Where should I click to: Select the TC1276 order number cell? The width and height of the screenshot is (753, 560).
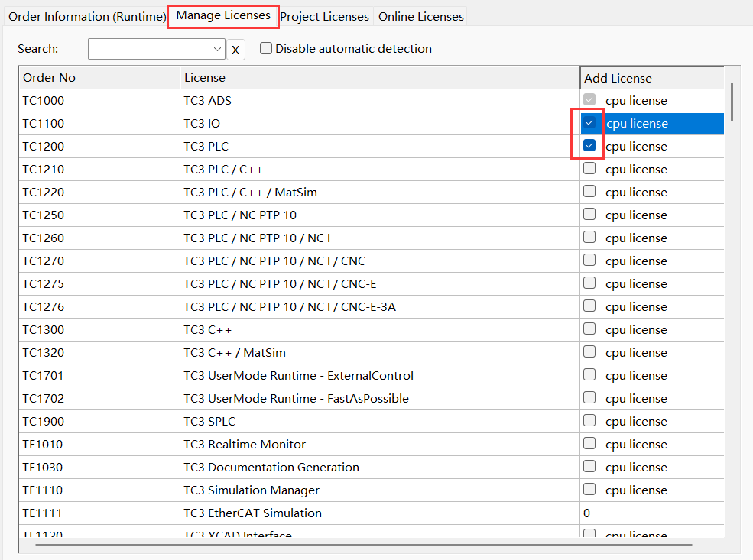click(99, 307)
